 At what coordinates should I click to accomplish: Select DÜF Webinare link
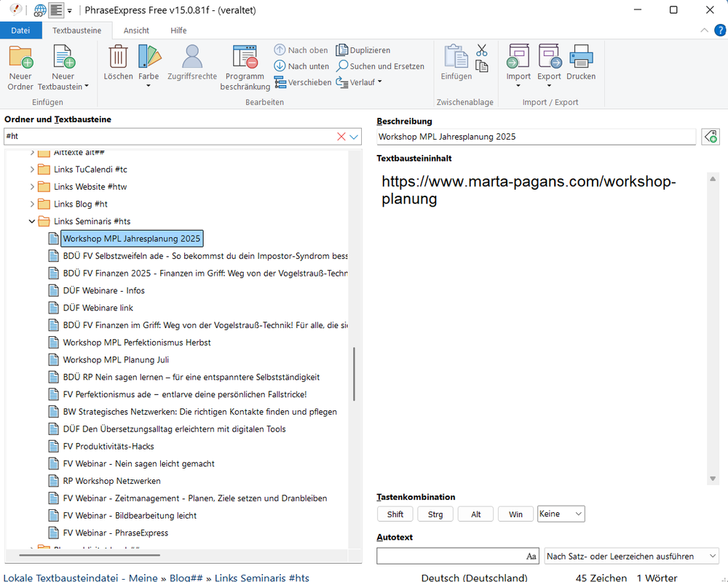(x=98, y=308)
